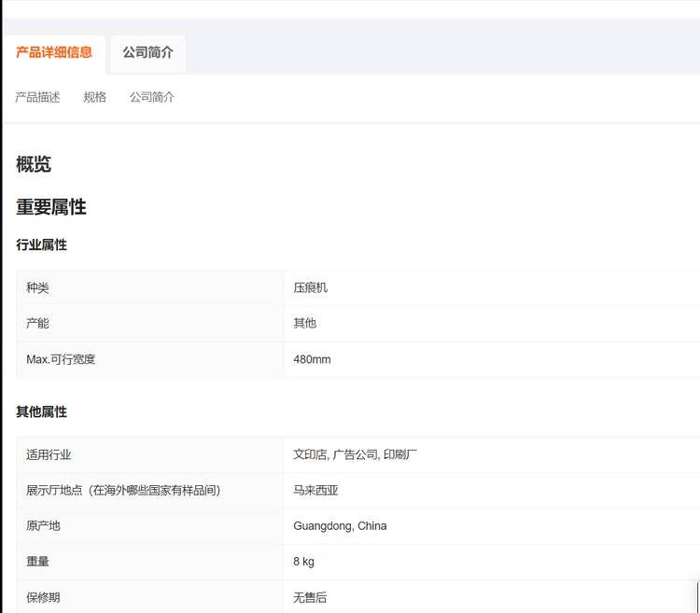Viewport: 700px width, 613px height.
Task: Jump to the 产品描述 section link
Action: click(37, 97)
